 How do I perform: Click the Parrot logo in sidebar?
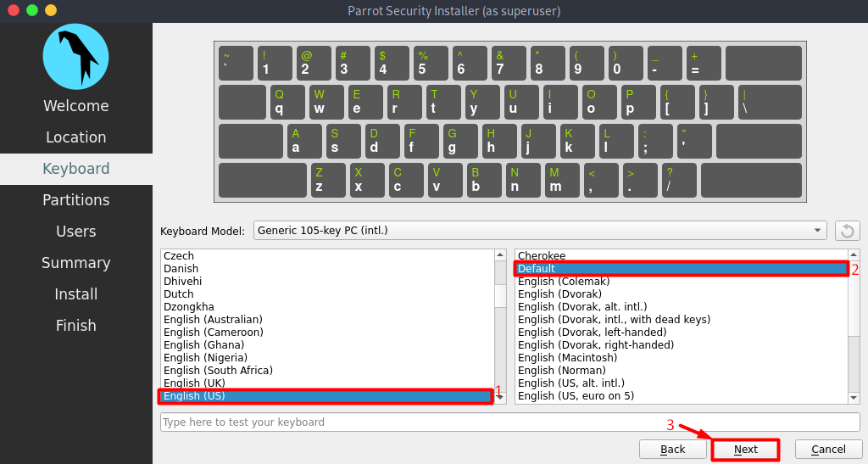coord(75,57)
